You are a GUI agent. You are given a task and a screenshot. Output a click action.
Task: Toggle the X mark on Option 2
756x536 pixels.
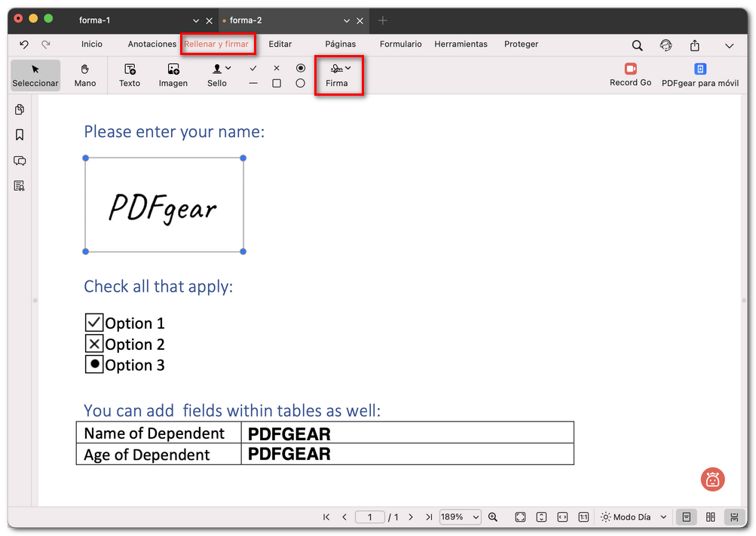(93, 343)
